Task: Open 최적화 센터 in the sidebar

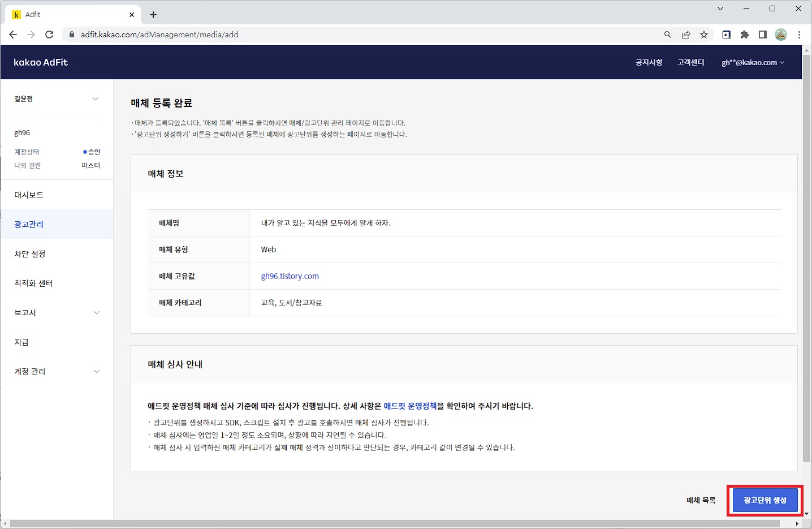Action: 57,283
